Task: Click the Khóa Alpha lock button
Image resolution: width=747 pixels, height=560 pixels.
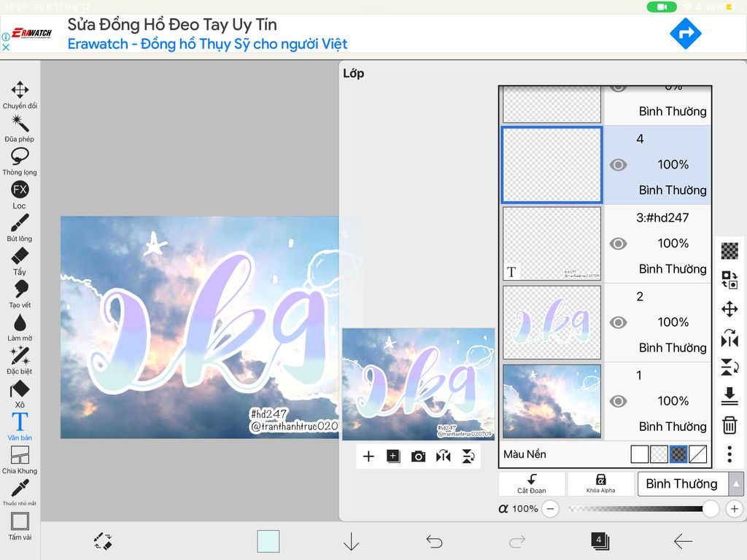Action: (601, 484)
